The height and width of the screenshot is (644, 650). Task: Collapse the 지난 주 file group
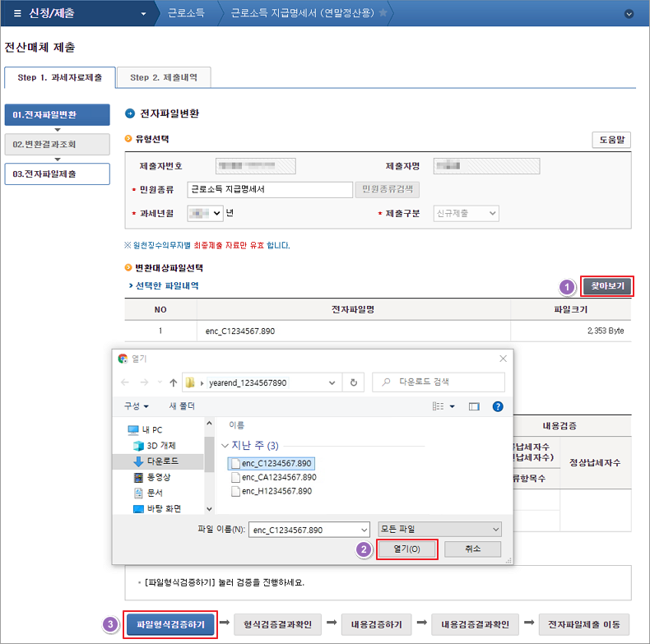tap(225, 446)
